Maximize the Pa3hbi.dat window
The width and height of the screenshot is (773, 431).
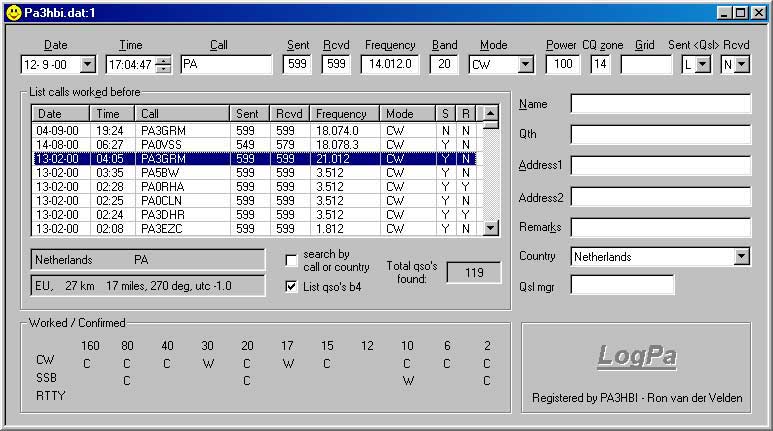click(740, 13)
